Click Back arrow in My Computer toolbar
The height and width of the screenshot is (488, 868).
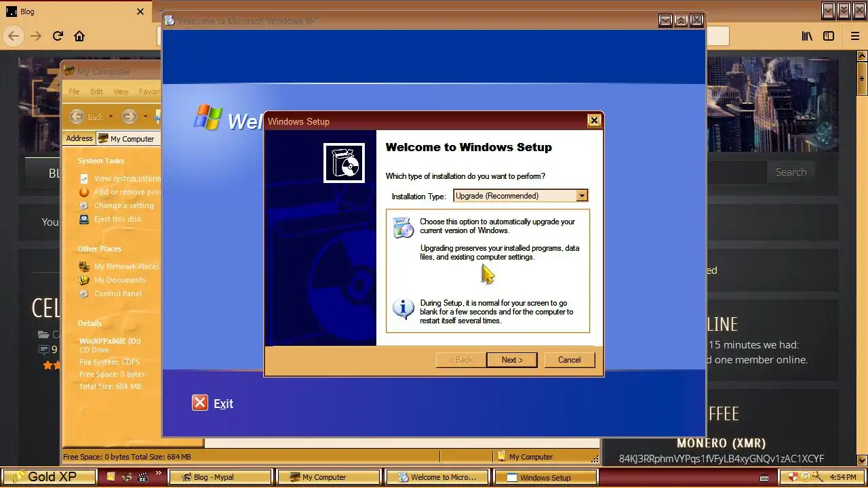click(x=77, y=117)
